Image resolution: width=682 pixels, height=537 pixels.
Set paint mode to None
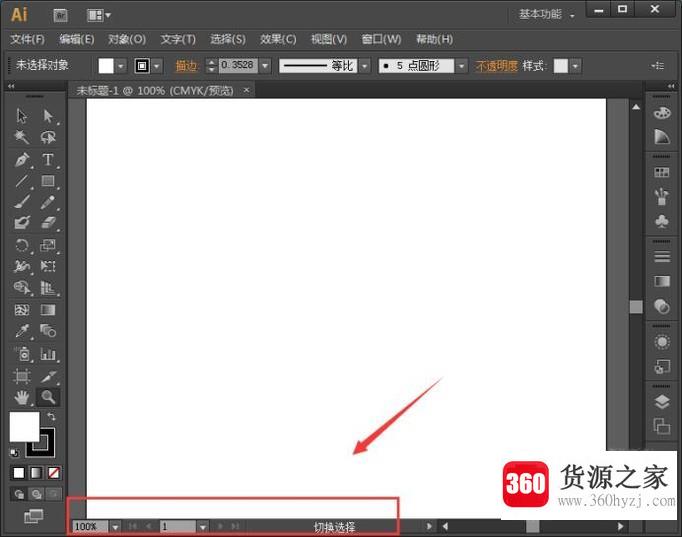[53, 473]
